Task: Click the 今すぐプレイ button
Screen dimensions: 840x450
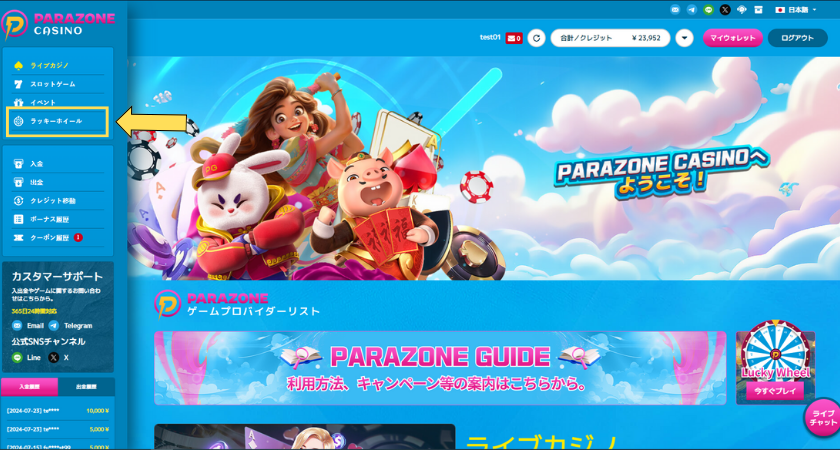Action: point(775,391)
